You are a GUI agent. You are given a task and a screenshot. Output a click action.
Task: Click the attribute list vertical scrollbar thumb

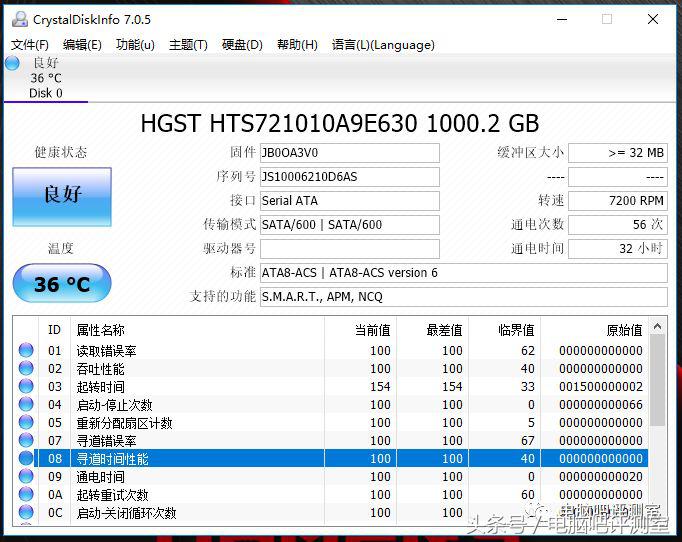tap(658, 381)
